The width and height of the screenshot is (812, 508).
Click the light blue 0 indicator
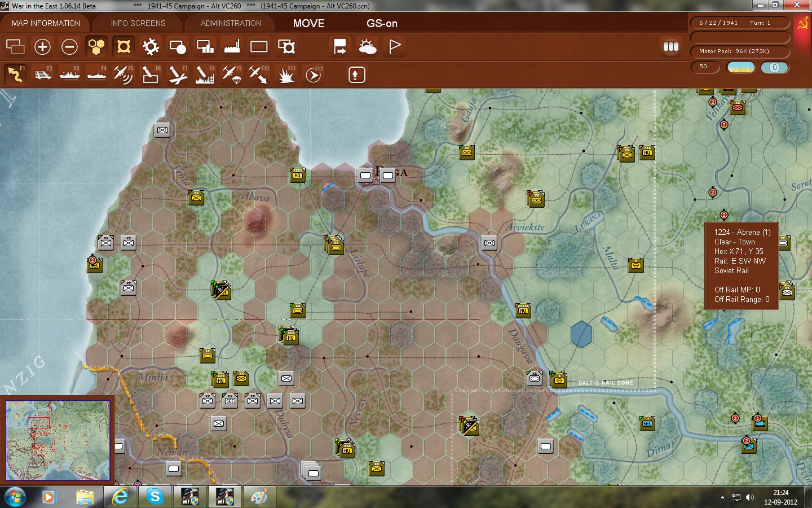774,67
